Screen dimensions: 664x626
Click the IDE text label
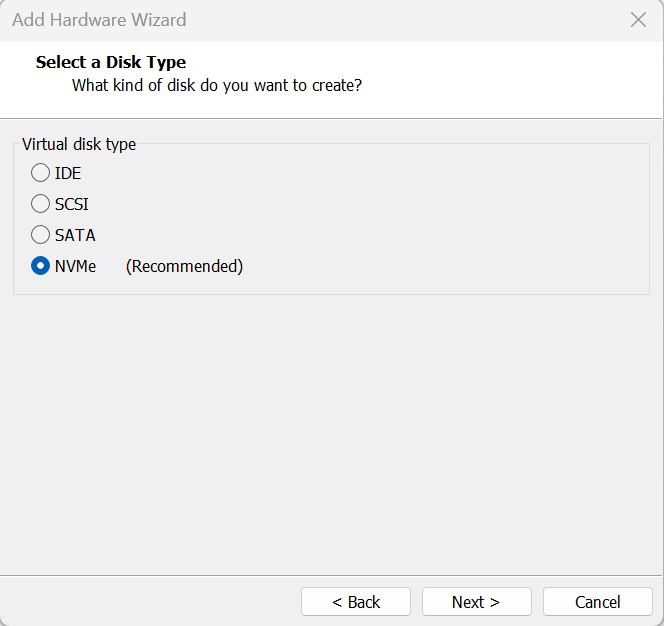pos(68,173)
